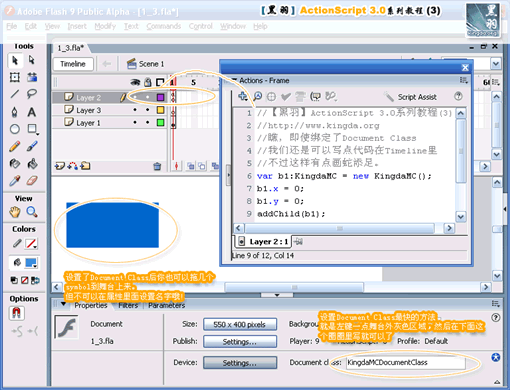The image size is (510, 390).
Task: Toggle Layer 3 lock dot
Action: (x=148, y=110)
